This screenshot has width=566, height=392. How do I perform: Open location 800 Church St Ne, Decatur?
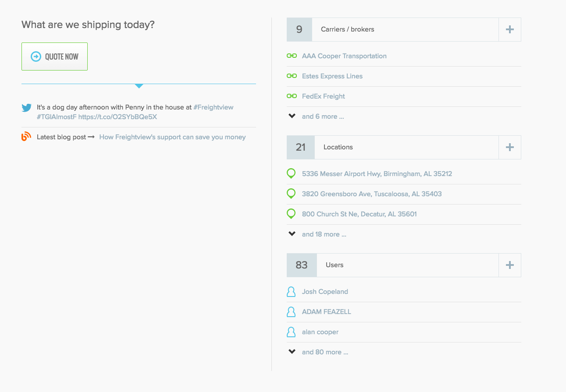(x=360, y=214)
